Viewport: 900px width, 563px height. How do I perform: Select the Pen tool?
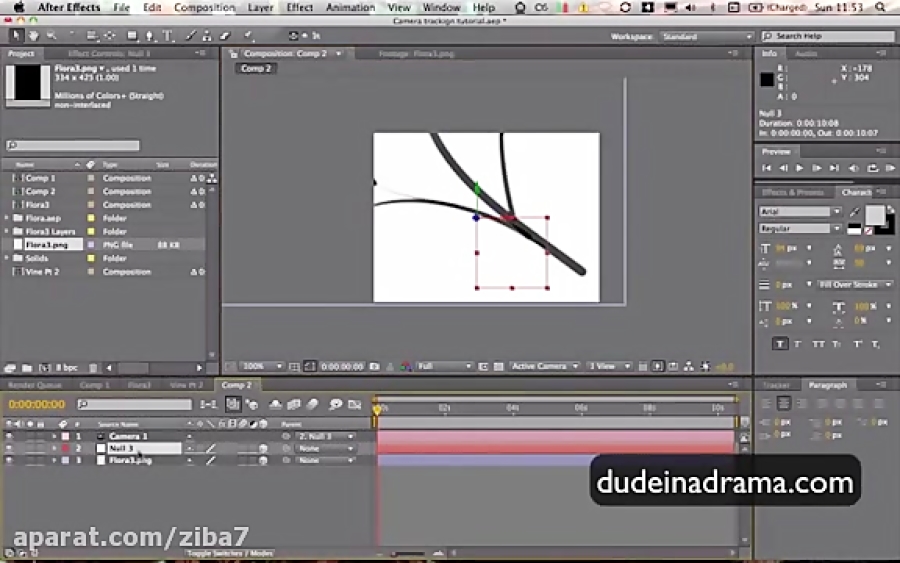click(x=150, y=36)
